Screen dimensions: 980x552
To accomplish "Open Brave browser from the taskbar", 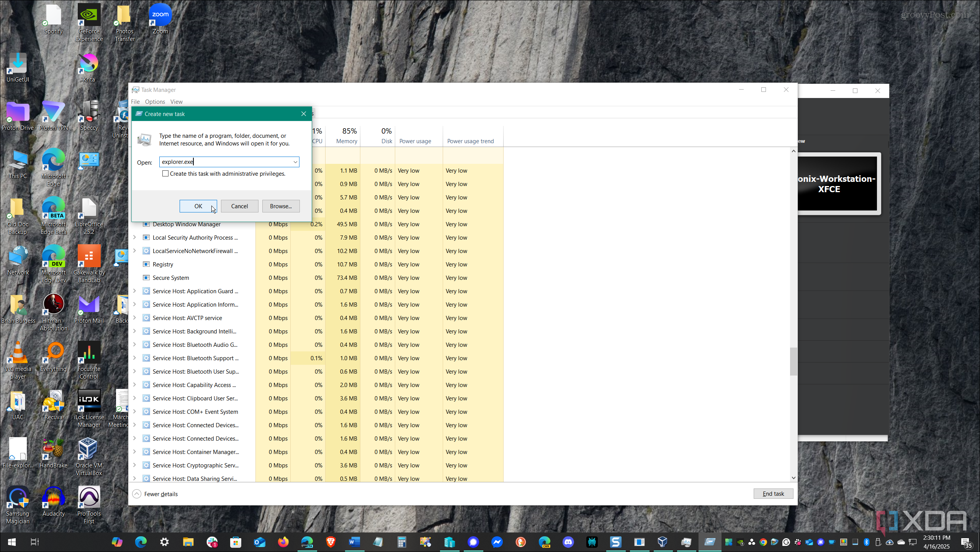I will pos(331,542).
